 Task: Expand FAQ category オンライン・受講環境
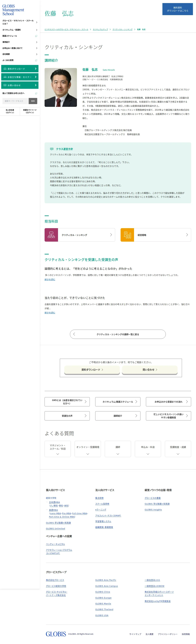point(88,449)
